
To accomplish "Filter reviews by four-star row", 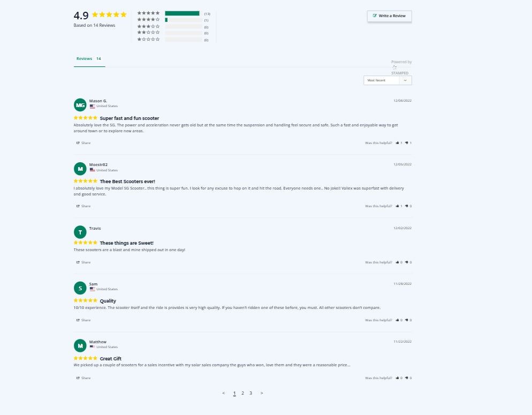I will (173, 20).
